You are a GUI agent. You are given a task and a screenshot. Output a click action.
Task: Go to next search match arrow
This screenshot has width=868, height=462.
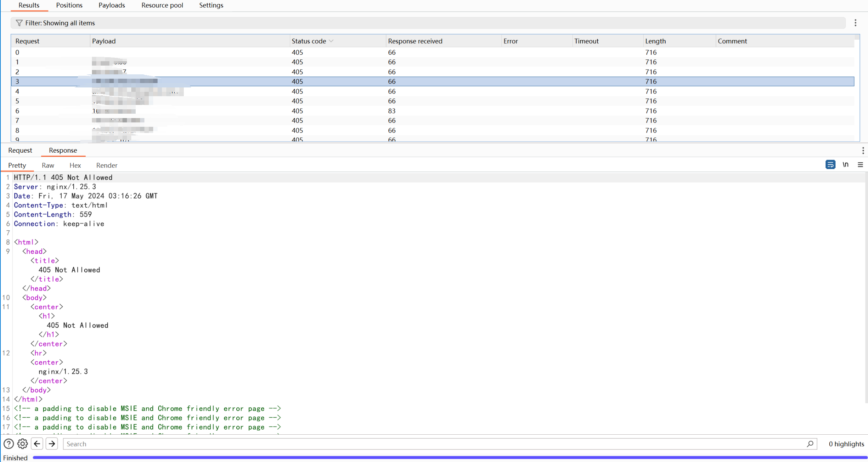pyautogui.click(x=52, y=444)
